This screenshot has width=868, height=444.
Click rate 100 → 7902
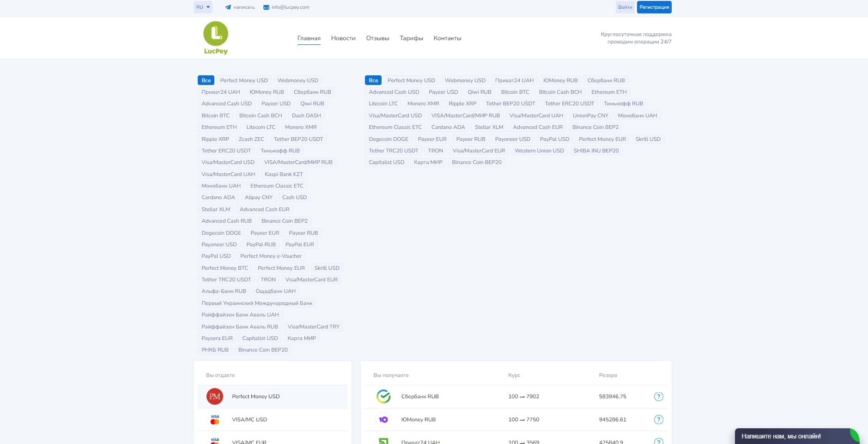(523, 396)
